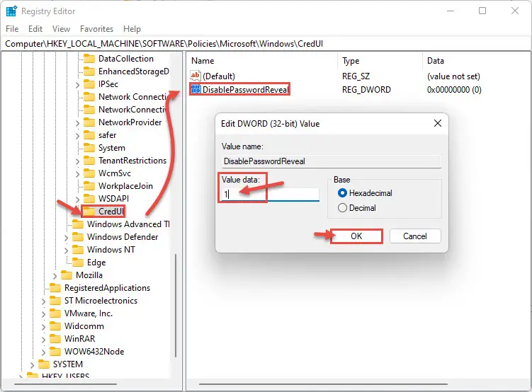Click the Registry Editor app icon
This screenshot has height=392, width=532.
(x=11, y=11)
